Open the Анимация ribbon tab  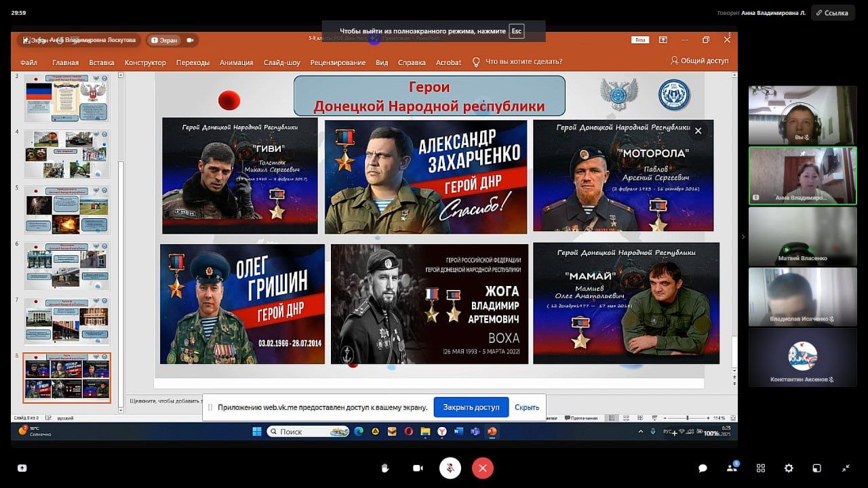[x=236, y=62]
